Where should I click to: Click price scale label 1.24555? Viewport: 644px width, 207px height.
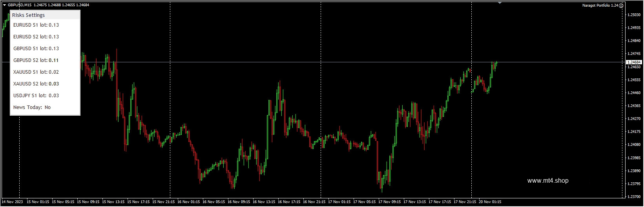[x=634, y=80]
